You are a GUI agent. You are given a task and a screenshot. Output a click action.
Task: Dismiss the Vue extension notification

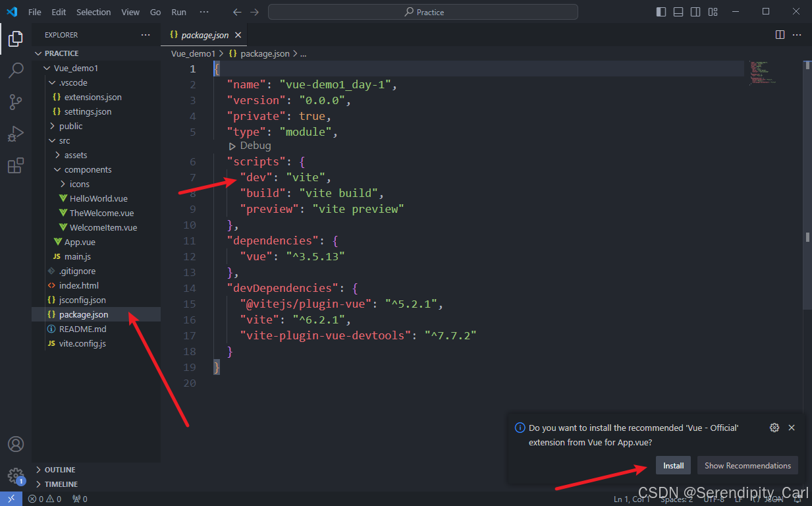(792, 428)
